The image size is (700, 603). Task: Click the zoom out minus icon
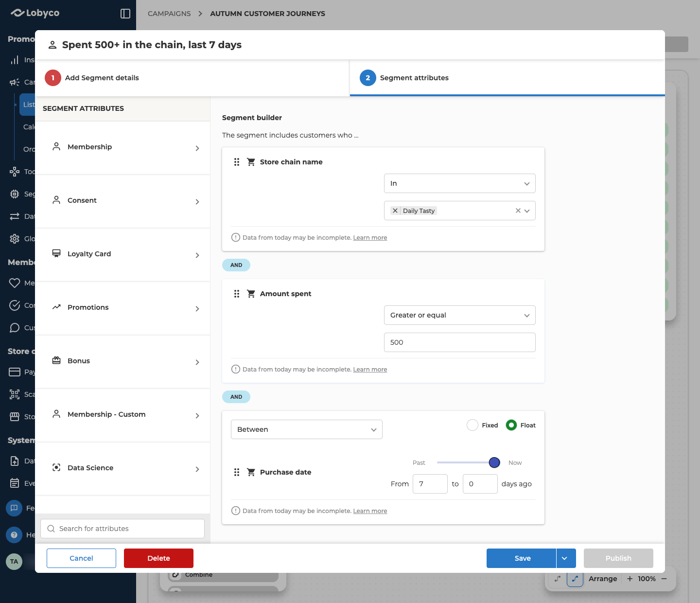coord(664,579)
